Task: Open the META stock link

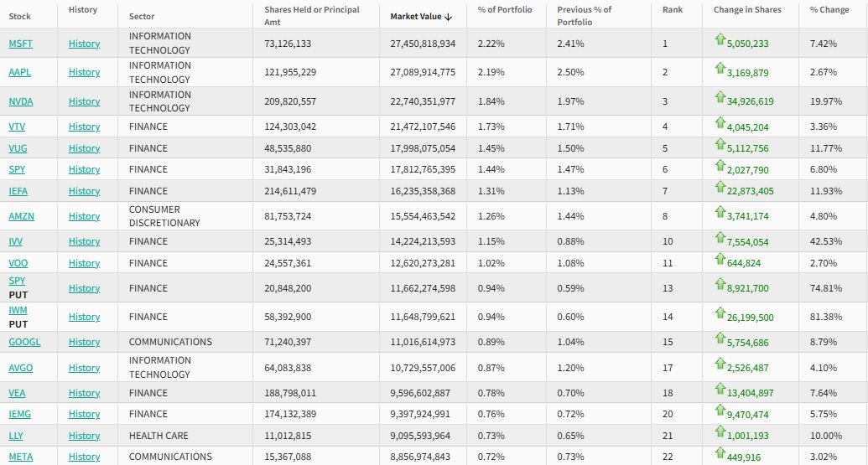Action: (x=20, y=457)
